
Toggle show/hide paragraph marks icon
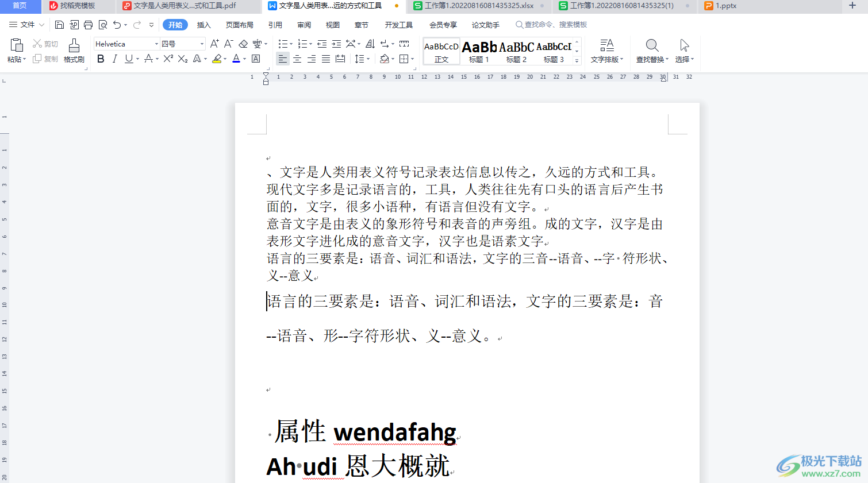[384, 44]
